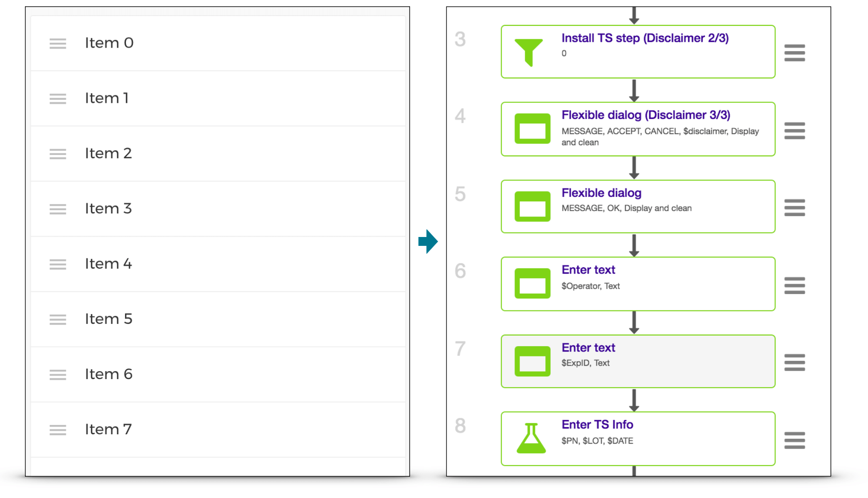
Task: Click the drag handle beside Item 2
Action: pyautogui.click(x=58, y=154)
